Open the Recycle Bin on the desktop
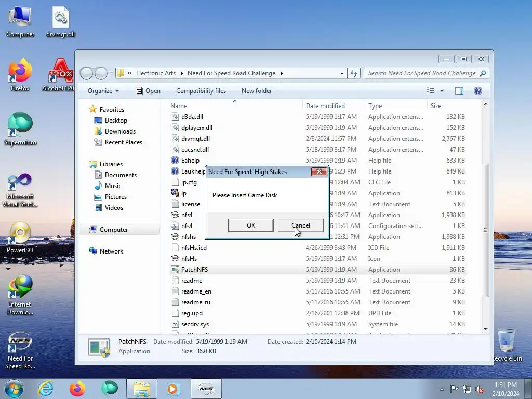The height and width of the screenshot is (399, 532). [x=507, y=345]
